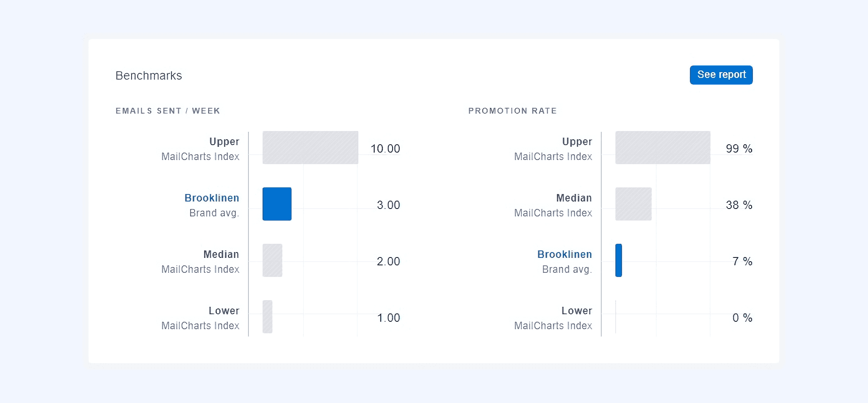Click the 10.00 value label

(x=385, y=149)
